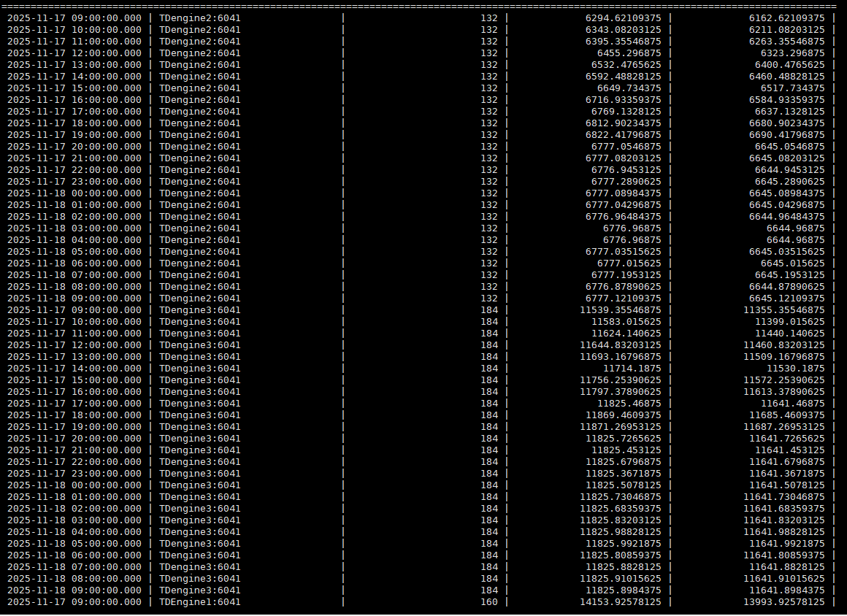Select the 160 value in the TDEngine1 row
Screen dimensions: 847x616
(x=488, y=602)
